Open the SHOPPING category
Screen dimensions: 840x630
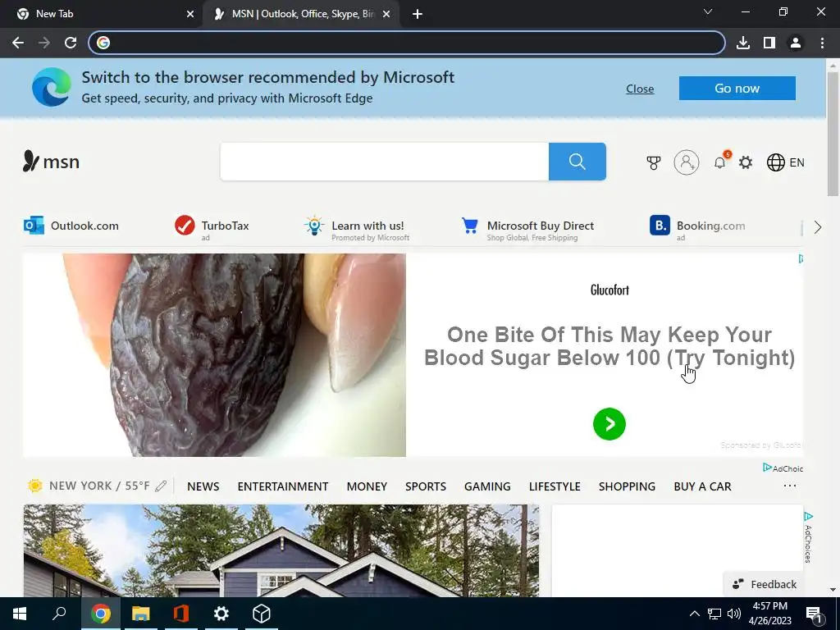click(628, 486)
